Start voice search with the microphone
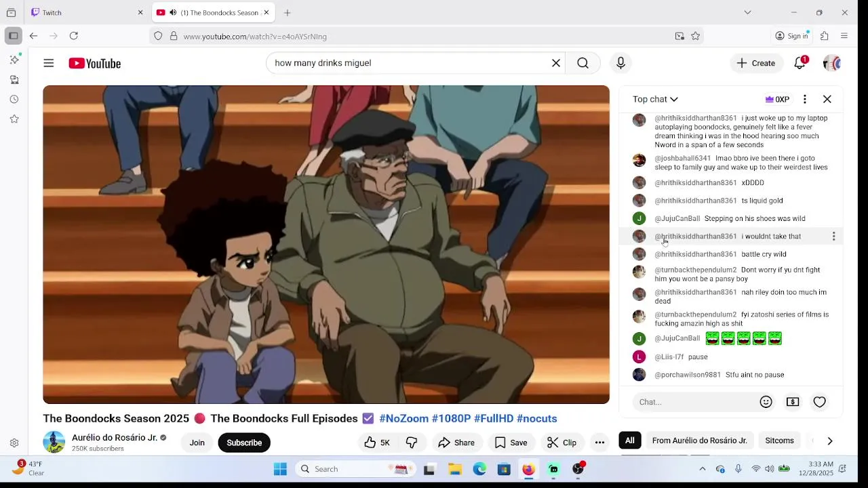 coord(620,63)
